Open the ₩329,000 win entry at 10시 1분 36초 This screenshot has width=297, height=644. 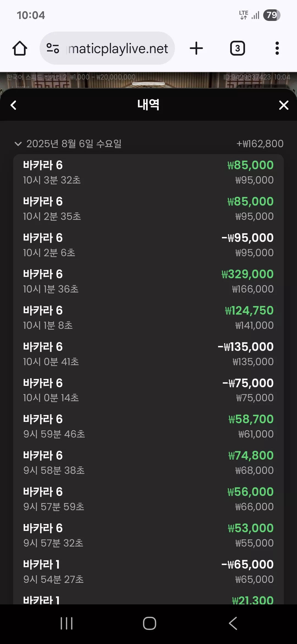point(148,281)
